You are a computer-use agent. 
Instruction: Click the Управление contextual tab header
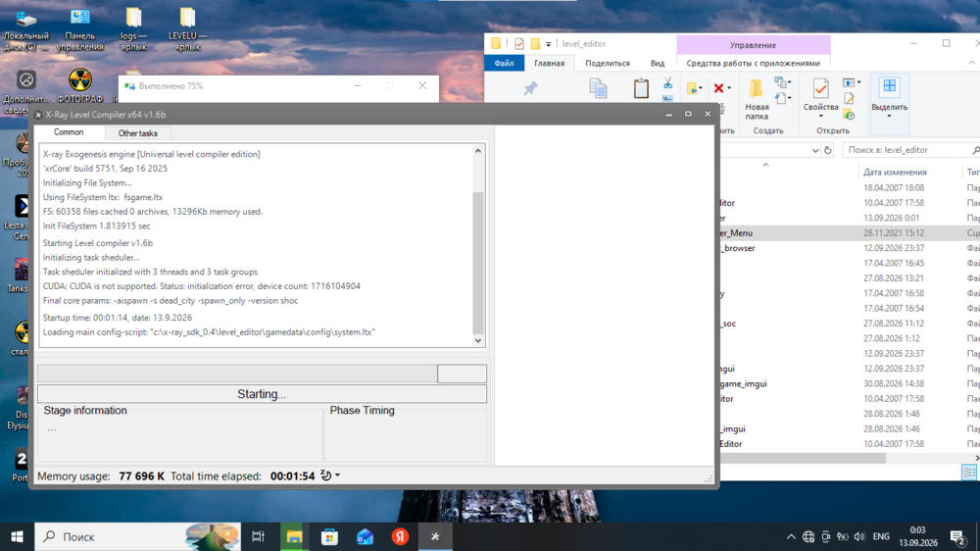753,45
